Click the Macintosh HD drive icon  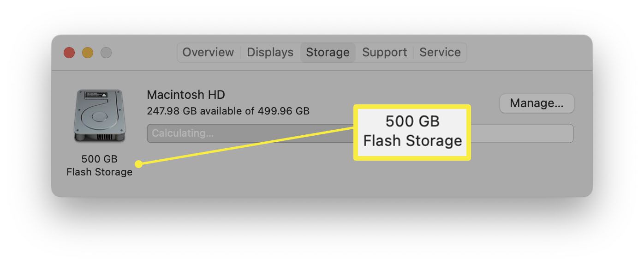pyautogui.click(x=98, y=116)
